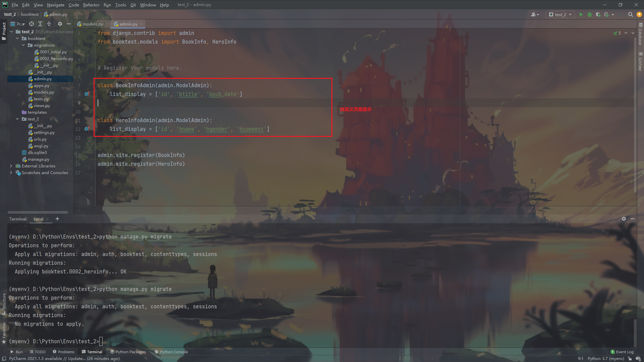The width and height of the screenshot is (644, 362).
Task: Add a new terminal session tab
Action: [57, 219]
